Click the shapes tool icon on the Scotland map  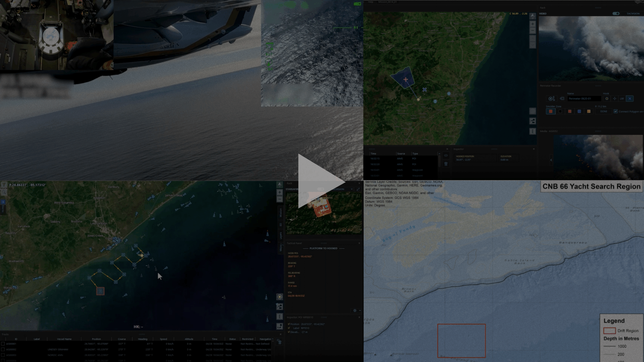point(533,121)
